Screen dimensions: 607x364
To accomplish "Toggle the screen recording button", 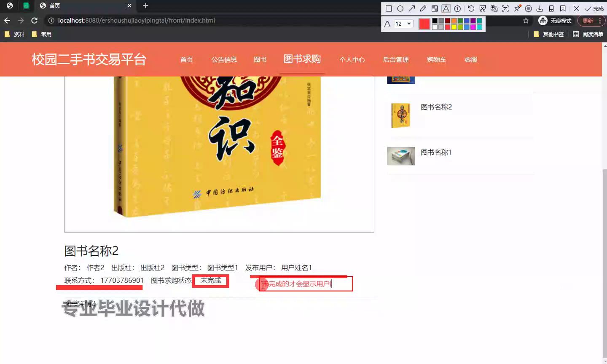I will point(528,8).
